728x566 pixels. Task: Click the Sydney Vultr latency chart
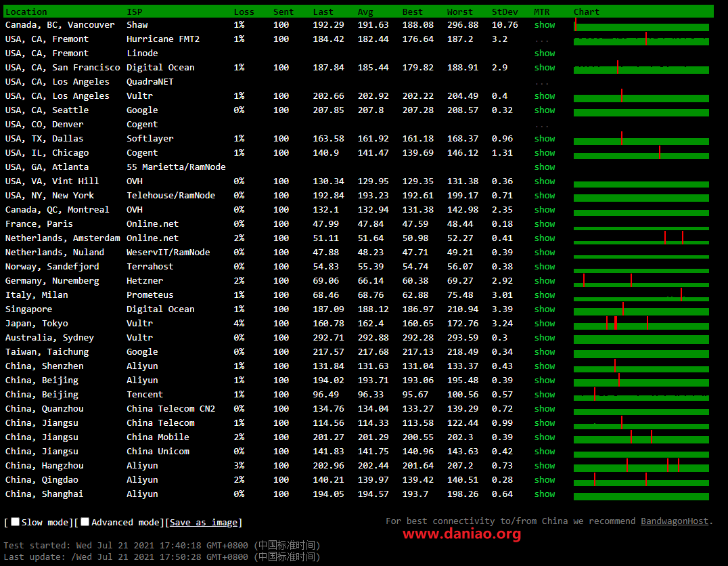coord(641,339)
